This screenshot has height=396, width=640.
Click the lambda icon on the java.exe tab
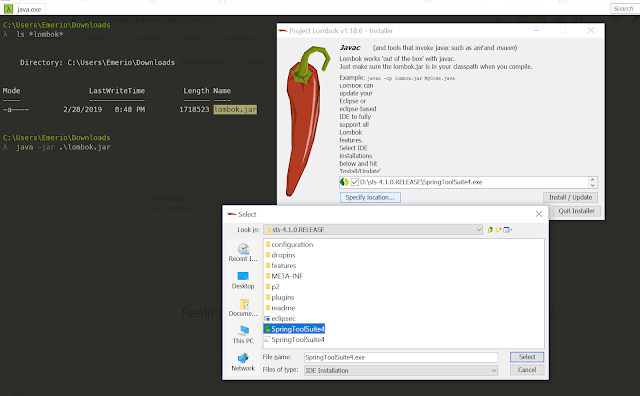coord(9,9)
